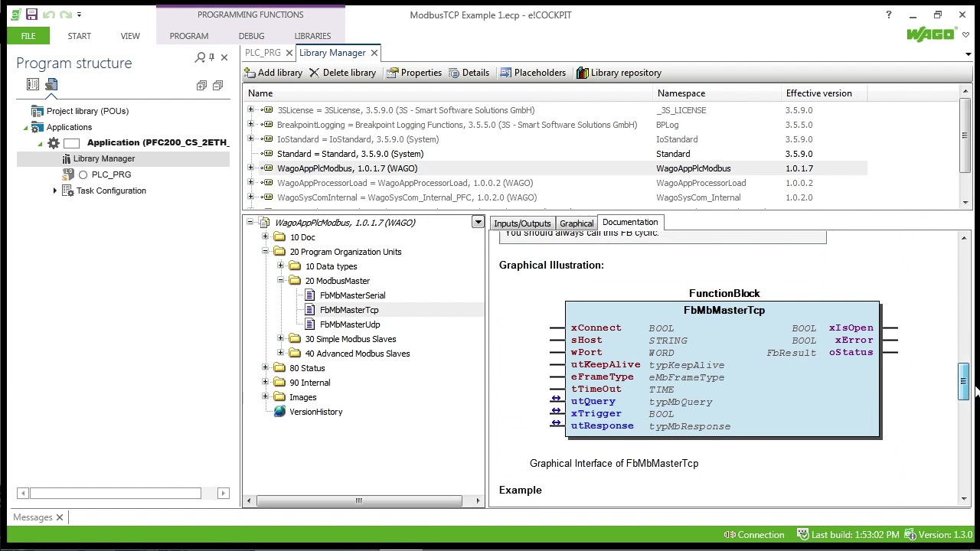
Task: Expand the Task Configuration node
Action: [x=55, y=191]
